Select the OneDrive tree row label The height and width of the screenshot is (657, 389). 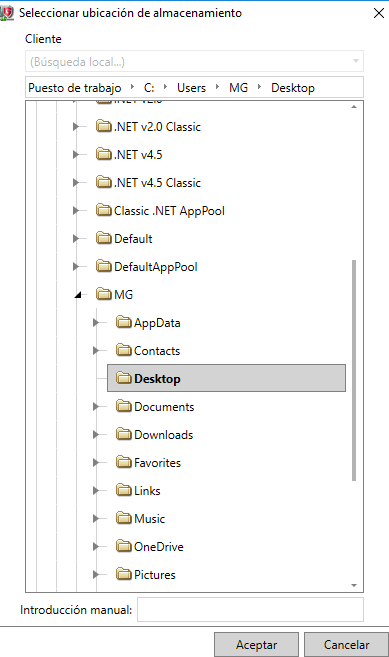pyautogui.click(x=158, y=546)
